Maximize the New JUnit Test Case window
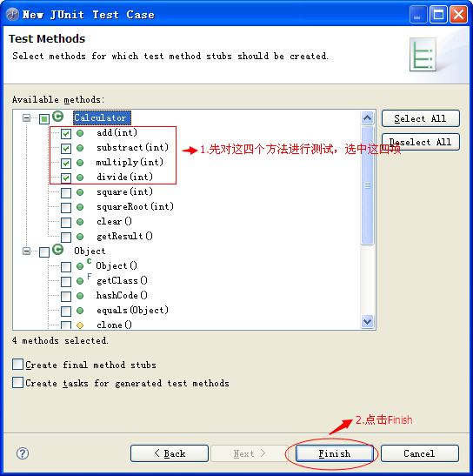This screenshot has width=473, height=476. [x=438, y=14]
